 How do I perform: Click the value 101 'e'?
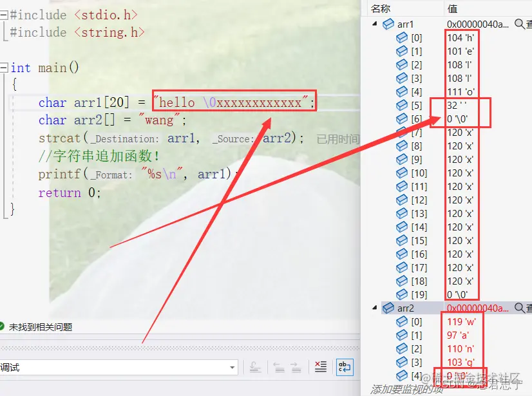pos(460,52)
